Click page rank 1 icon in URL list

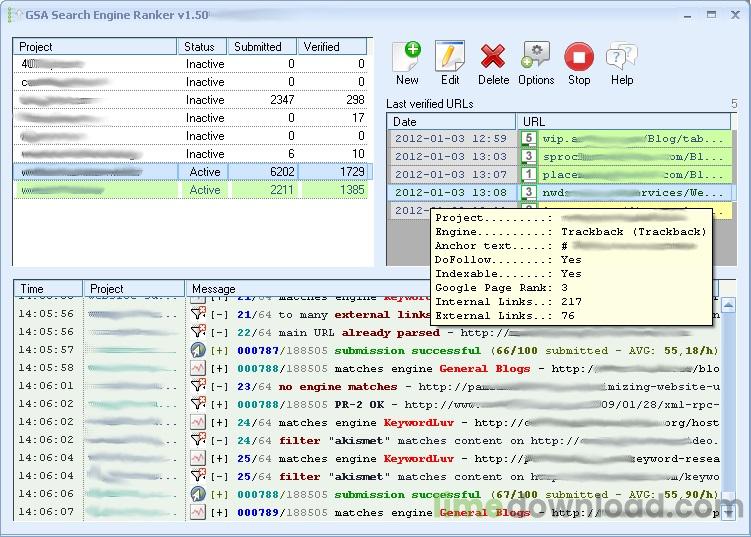[x=528, y=174]
